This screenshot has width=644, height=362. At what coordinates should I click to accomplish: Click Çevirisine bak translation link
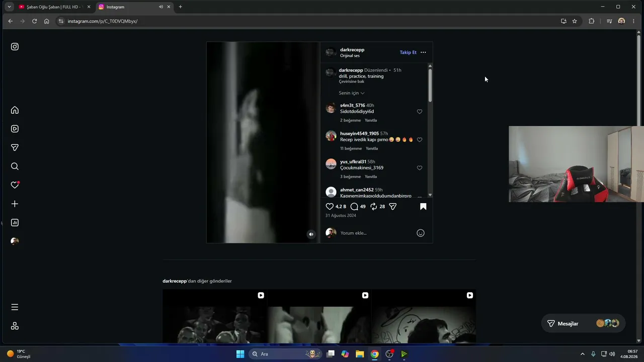click(352, 81)
